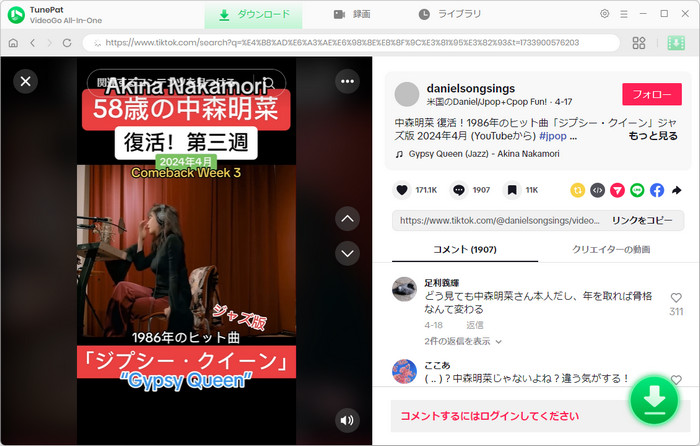Navigate forward in browser

[49, 43]
